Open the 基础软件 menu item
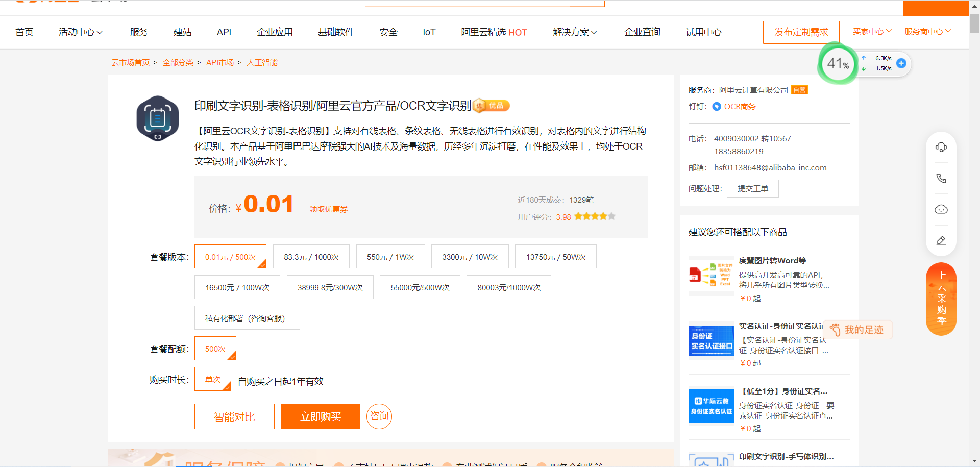 pos(336,32)
